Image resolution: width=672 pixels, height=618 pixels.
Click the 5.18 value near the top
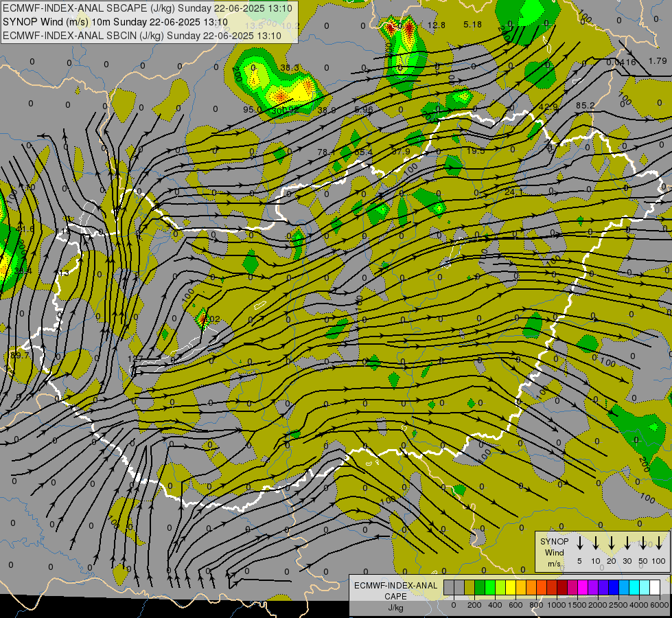coord(473,25)
